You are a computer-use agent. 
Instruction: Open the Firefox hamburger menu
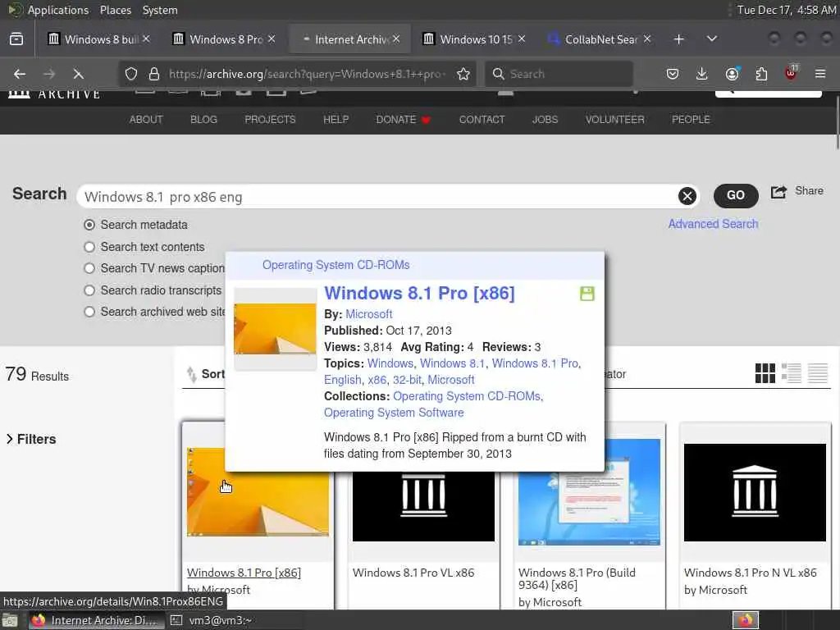click(820, 74)
